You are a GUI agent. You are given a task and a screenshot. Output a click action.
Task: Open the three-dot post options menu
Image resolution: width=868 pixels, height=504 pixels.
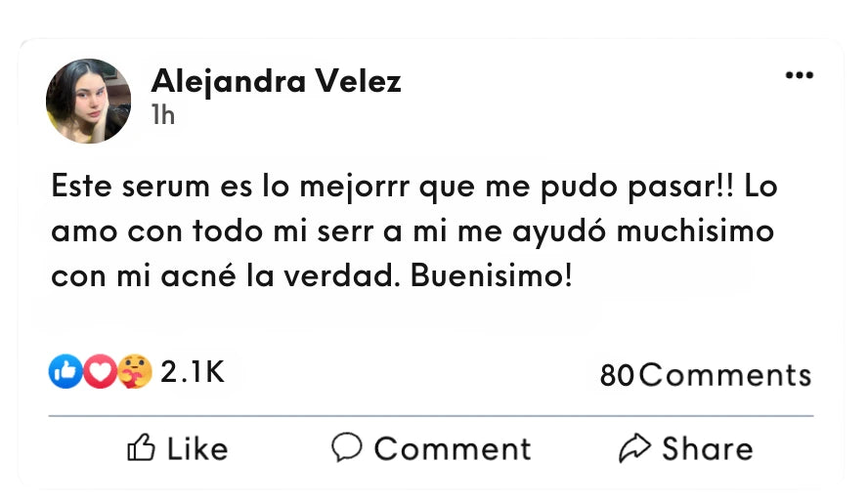[799, 76]
